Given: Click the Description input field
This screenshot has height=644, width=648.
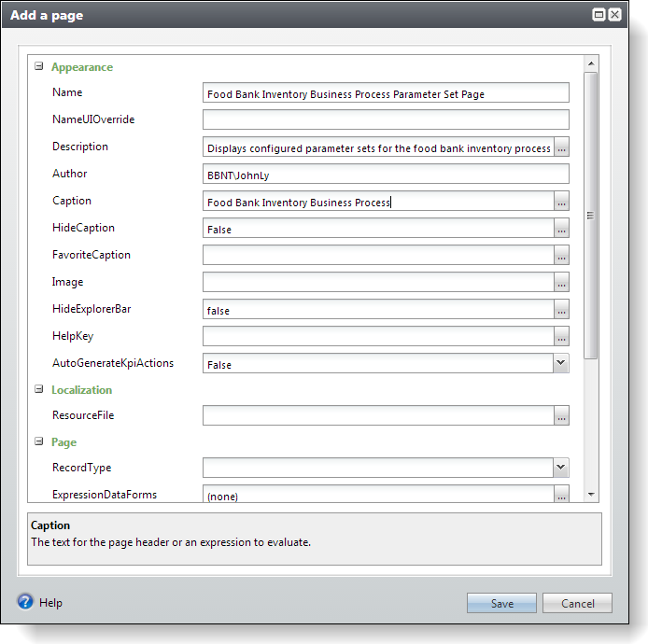Looking at the screenshot, I should 378,147.
